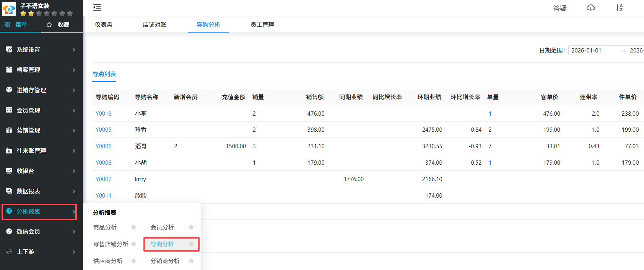
Task: Expand the 会员管理 menu chevron
Action: [74, 111]
